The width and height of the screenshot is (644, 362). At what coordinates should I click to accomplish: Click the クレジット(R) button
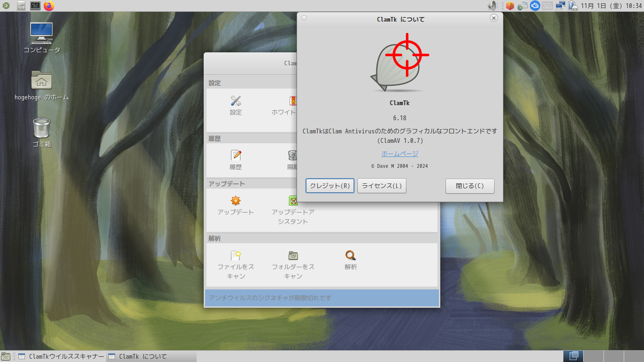point(330,186)
